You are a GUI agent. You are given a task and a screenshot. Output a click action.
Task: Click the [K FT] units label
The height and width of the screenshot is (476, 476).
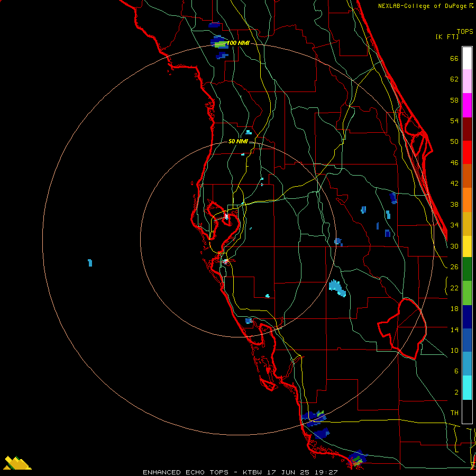[x=447, y=36]
